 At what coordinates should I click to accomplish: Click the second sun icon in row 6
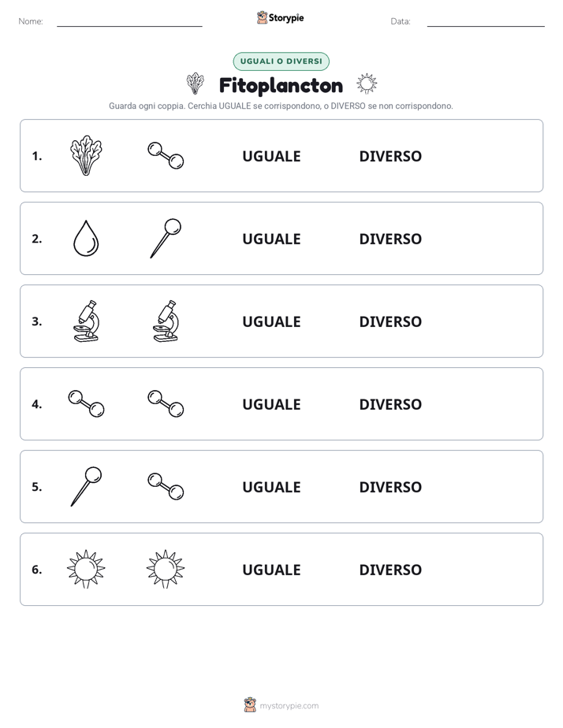pyautogui.click(x=166, y=569)
